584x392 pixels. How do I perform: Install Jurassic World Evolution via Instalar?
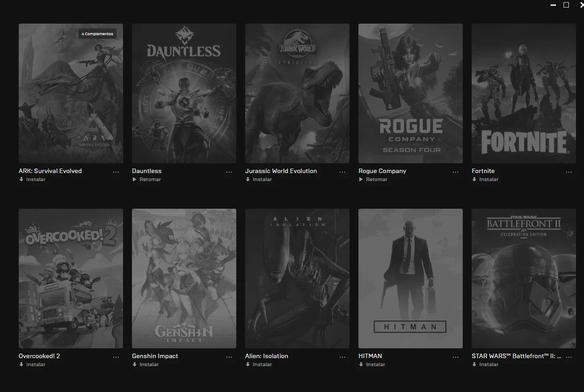pos(259,179)
